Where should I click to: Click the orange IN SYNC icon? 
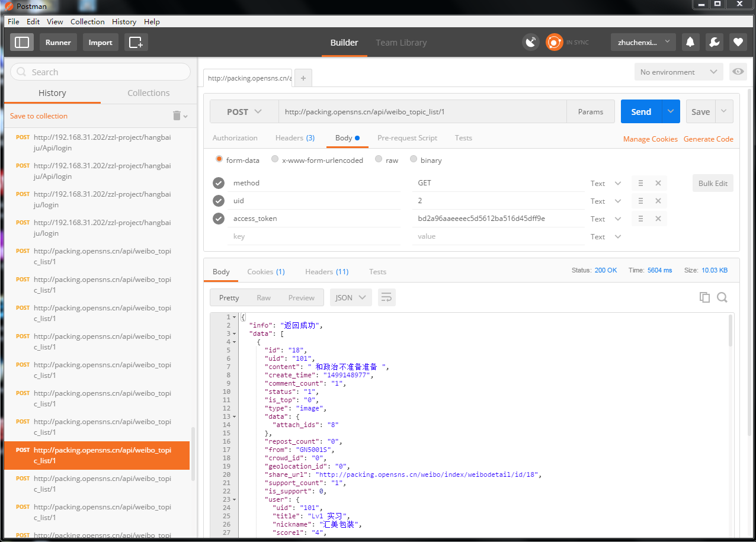click(555, 42)
